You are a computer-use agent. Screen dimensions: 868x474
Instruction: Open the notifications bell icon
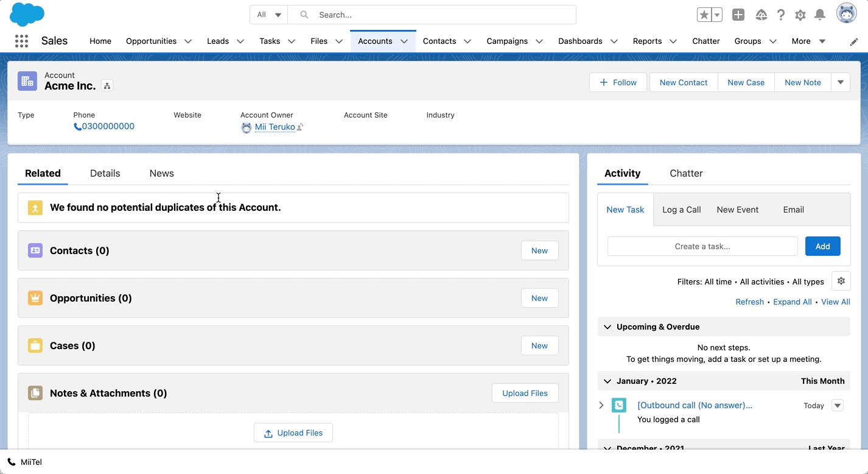pyautogui.click(x=820, y=15)
